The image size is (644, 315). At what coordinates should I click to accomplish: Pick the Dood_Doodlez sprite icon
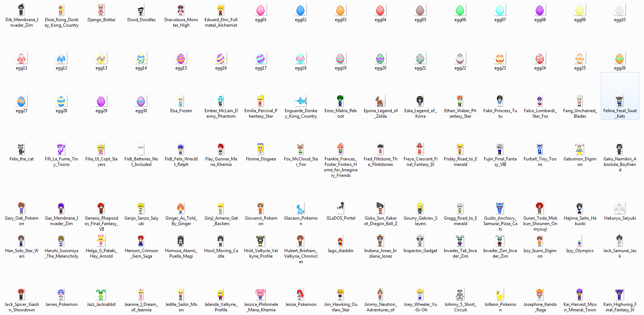[141, 10]
